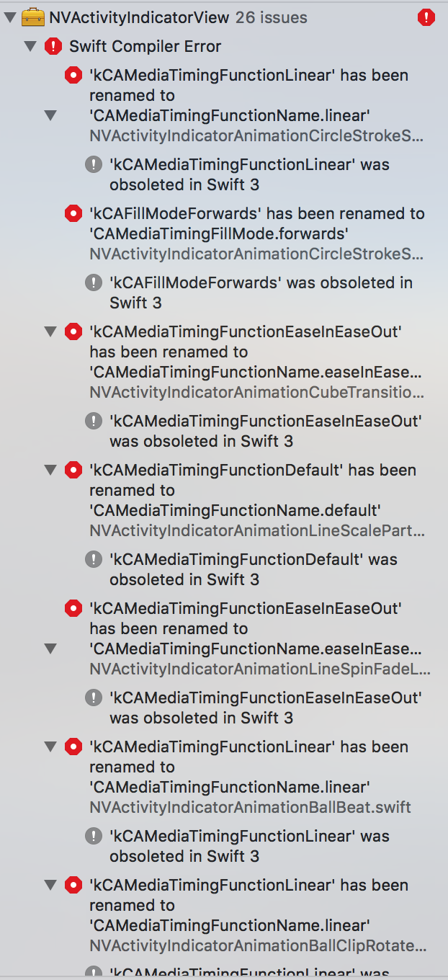Collapse the Swift Compiler Error group
Screen dimensions: 448x980
pos(30,46)
